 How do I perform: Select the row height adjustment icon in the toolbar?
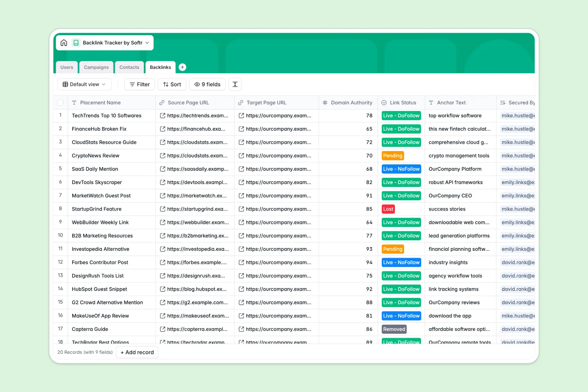pyautogui.click(x=235, y=84)
